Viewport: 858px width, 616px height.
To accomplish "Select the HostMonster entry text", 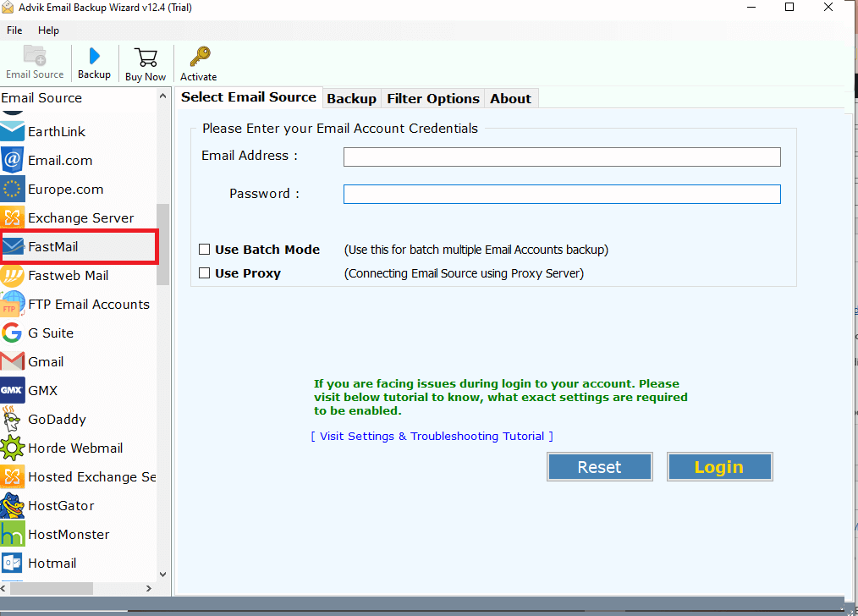I will click(x=69, y=535).
